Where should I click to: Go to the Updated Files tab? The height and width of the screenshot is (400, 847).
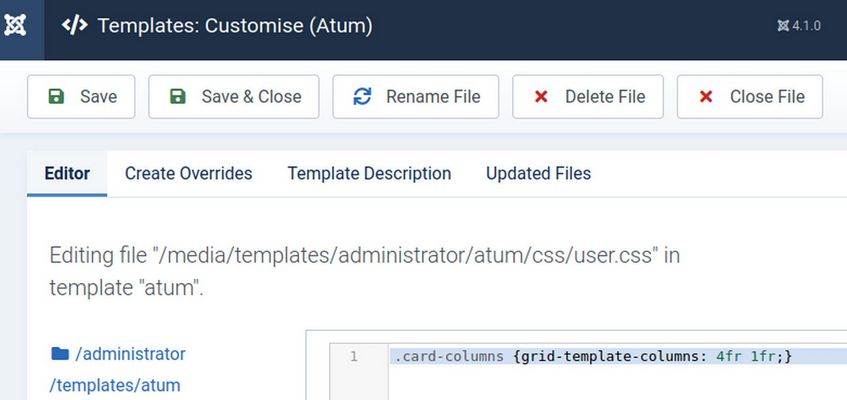tap(538, 173)
